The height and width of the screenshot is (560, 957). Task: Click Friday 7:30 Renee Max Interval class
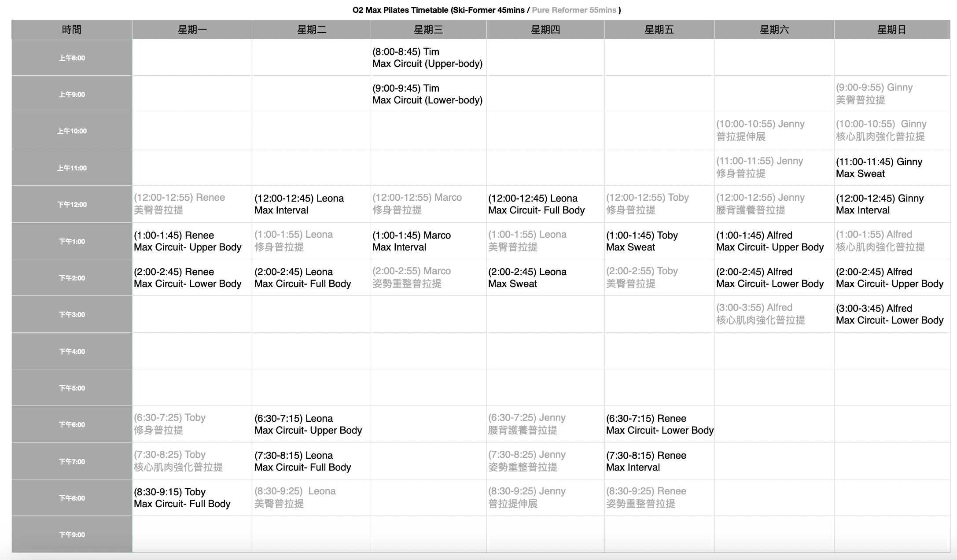(x=646, y=461)
